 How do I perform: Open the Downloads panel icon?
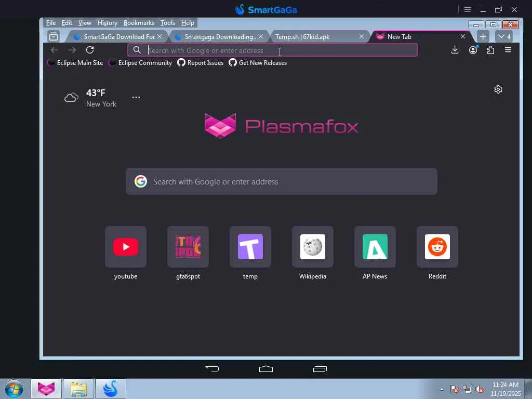455,50
